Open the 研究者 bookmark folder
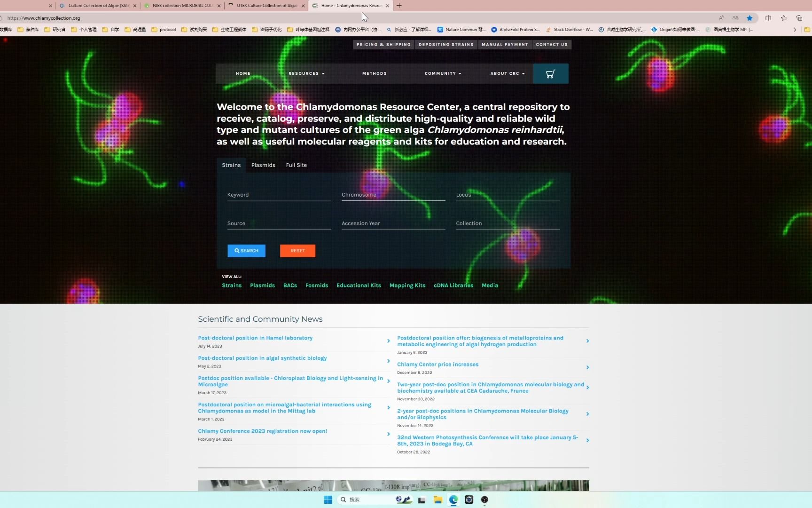 [x=55, y=29]
